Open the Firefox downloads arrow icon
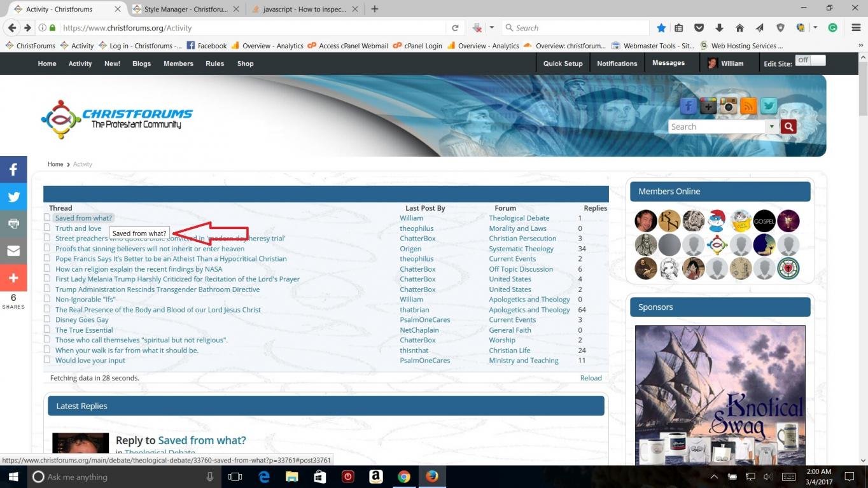The image size is (868, 488). (719, 28)
